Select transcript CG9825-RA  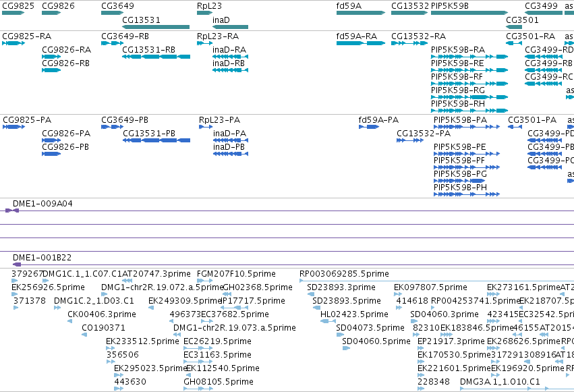pyautogui.click(x=27, y=36)
